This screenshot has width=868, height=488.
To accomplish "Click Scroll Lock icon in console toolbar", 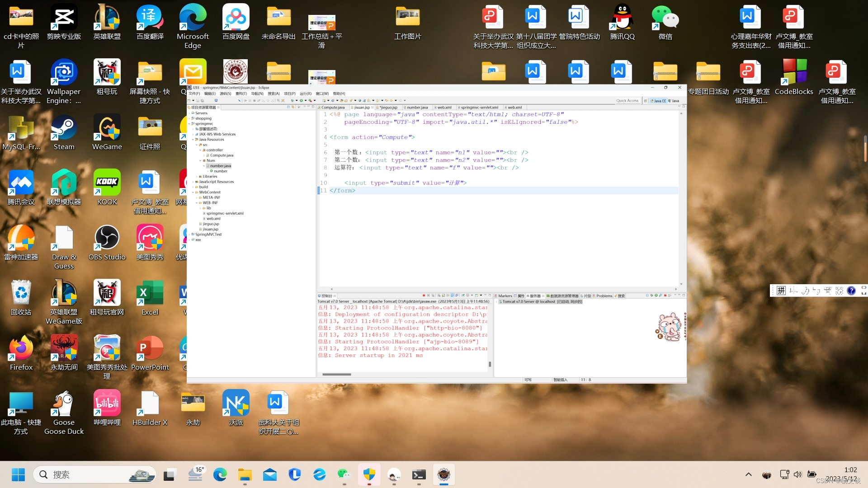I will [x=443, y=296].
